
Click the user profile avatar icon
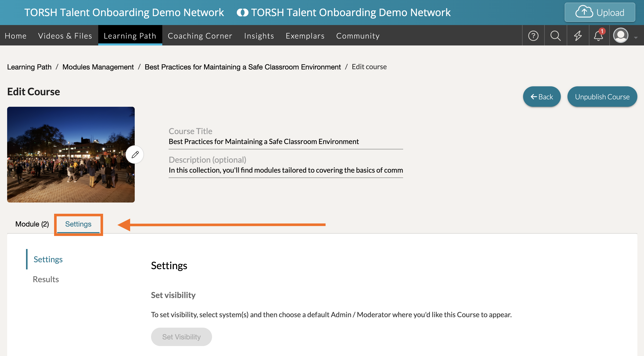(x=621, y=35)
